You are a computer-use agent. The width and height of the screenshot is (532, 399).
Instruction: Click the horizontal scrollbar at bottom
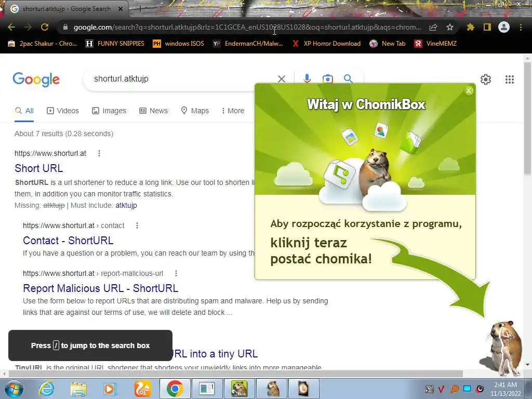(x=235, y=374)
